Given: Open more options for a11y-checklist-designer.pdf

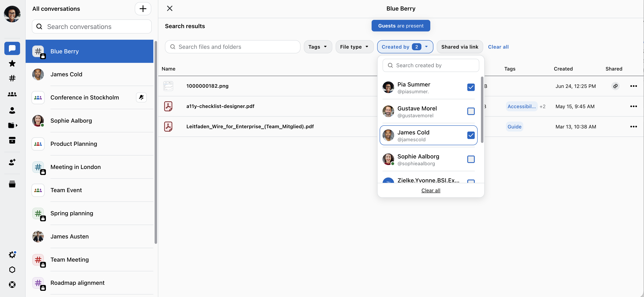Looking at the screenshot, I should [x=633, y=106].
